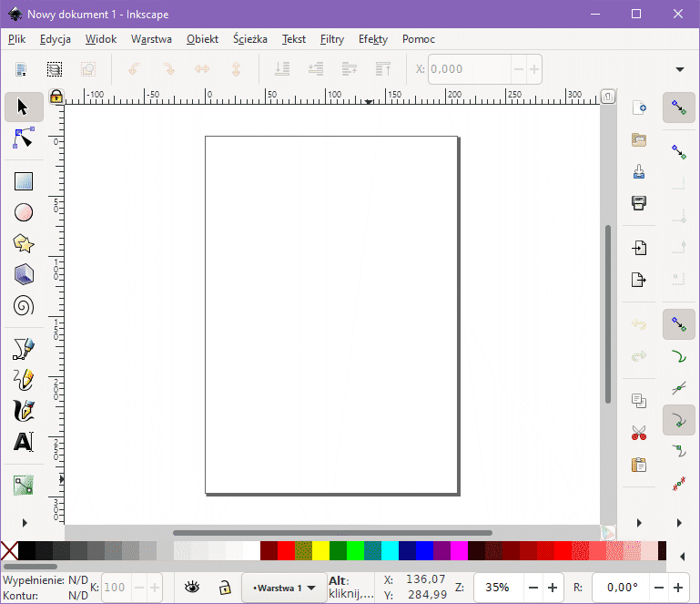Activate the Star polygon tool
Viewport: 700px width, 604px height.
(24, 243)
